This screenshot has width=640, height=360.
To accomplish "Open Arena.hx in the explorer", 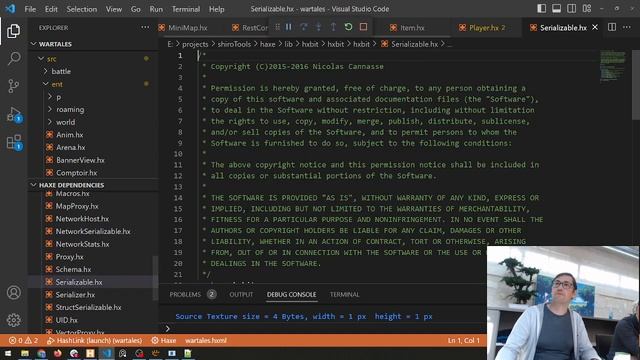I will click(x=71, y=147).
